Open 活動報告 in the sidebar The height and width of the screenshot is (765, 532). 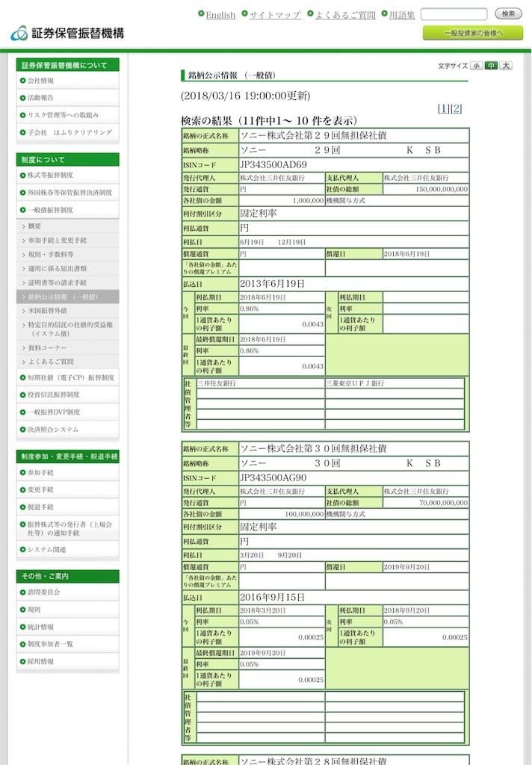tap(67, 98)
